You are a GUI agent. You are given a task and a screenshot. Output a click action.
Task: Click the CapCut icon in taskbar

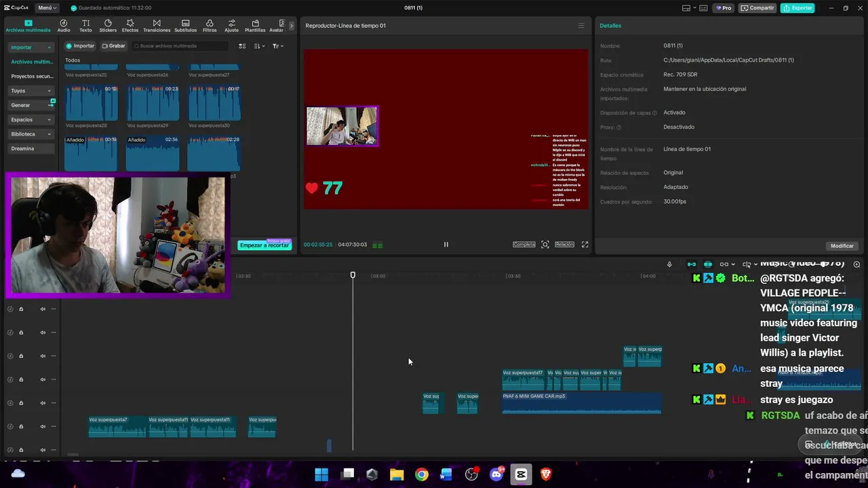[521, 474]
